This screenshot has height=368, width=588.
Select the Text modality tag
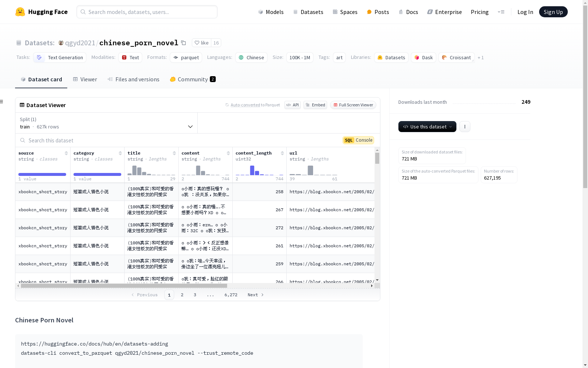pos(130,57)
